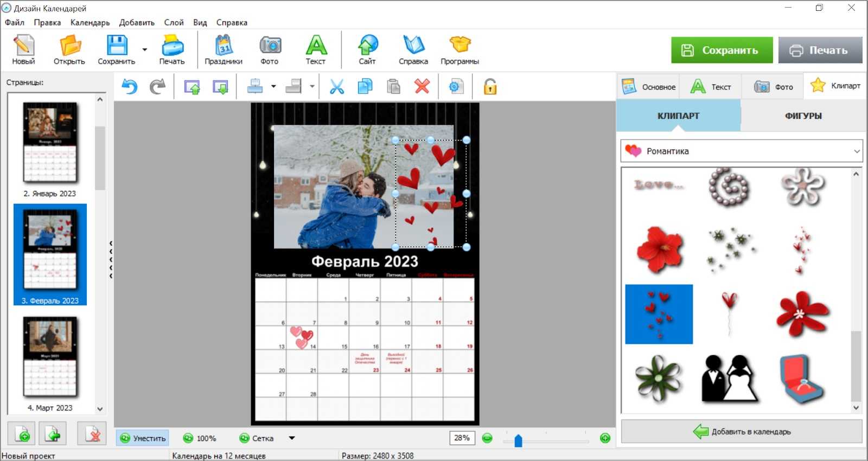Click the red X delete icon

422,87
